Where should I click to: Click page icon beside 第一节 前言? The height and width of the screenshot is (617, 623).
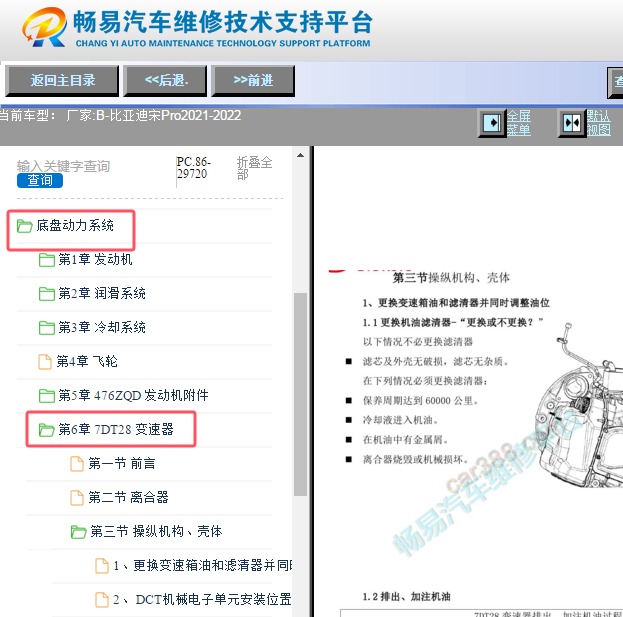(x=77, y=464)
